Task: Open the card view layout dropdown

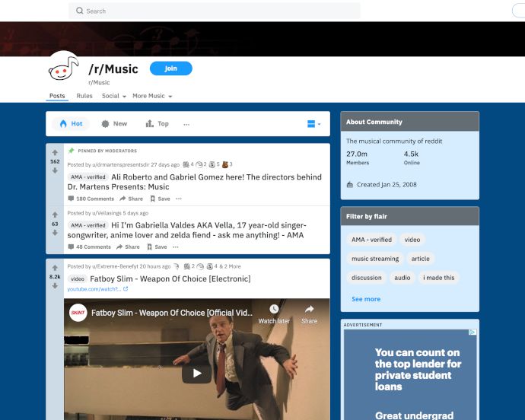Action: [313, 124]
